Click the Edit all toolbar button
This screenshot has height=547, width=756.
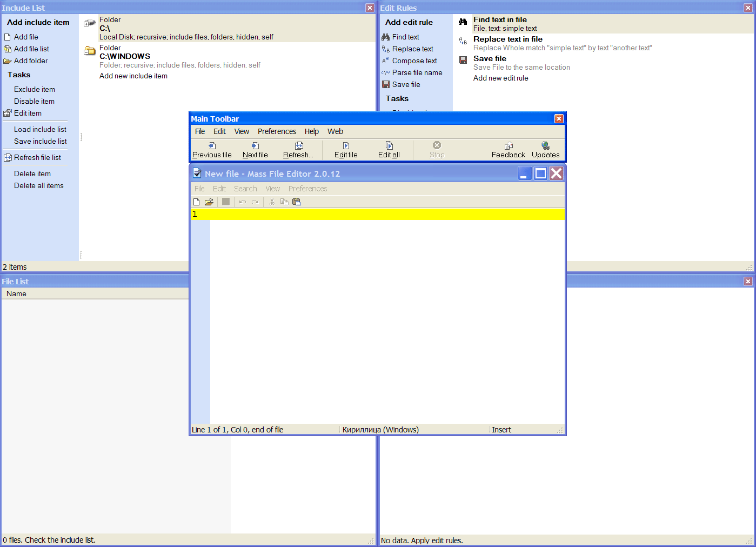coord(389,150)
